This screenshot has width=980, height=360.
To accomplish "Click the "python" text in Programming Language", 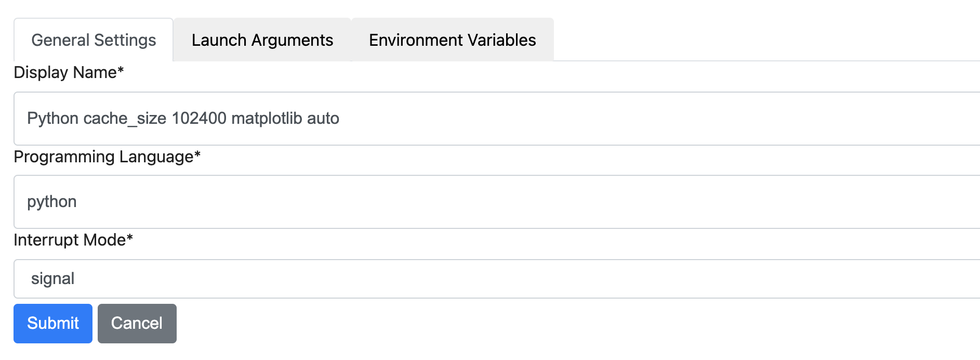I will tap(52, 202).
